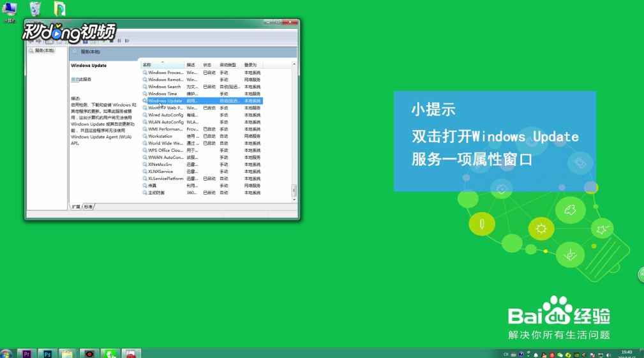Viewport: 644px width, 358px height.
Task: Select the Windows Remot... service row
Action: [x=202, y=80]
